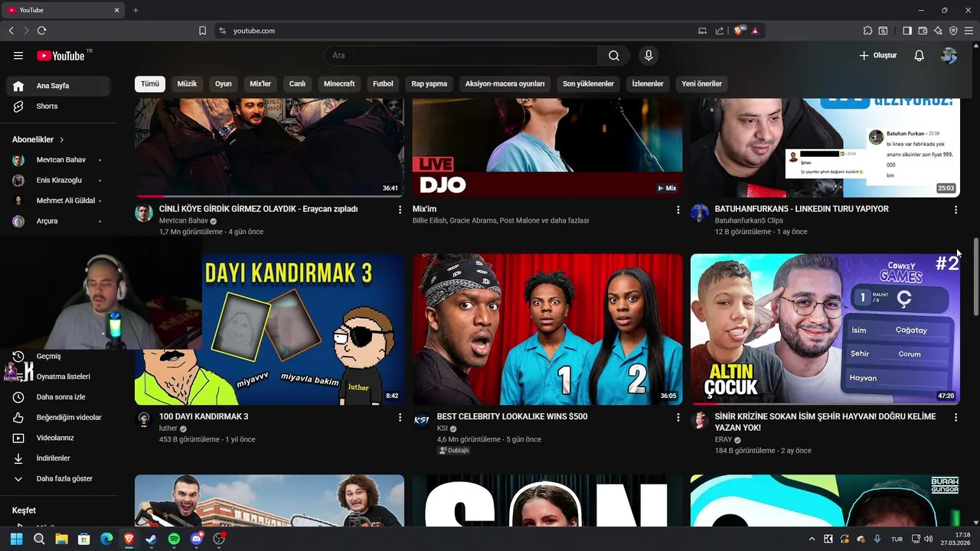Open the YouTube hamburger guide menu
980x551 pixels.
click(x=18, y=56)
